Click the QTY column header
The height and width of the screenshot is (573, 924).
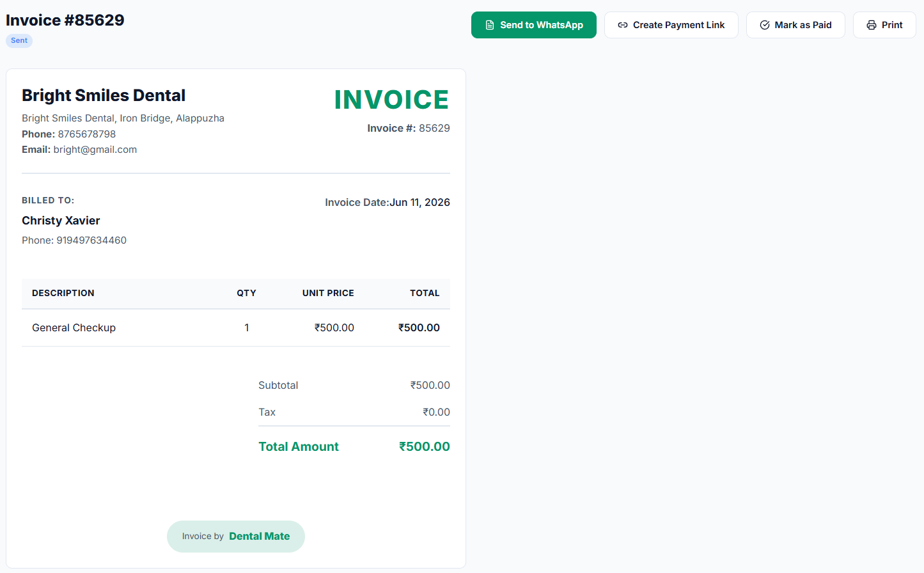[246, 293]
